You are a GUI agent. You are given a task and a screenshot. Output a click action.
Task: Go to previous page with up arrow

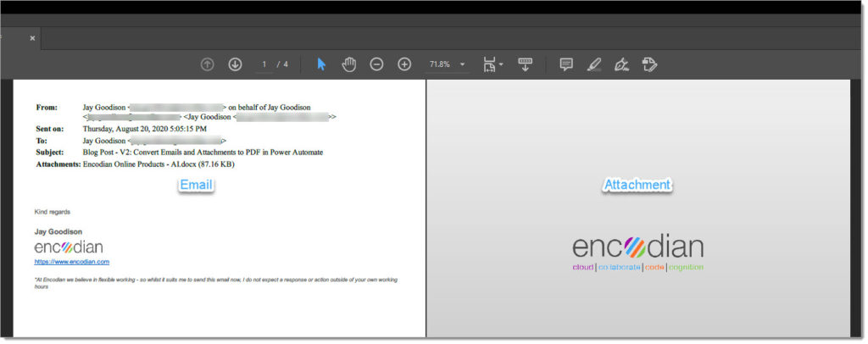[x=207, y=64]
